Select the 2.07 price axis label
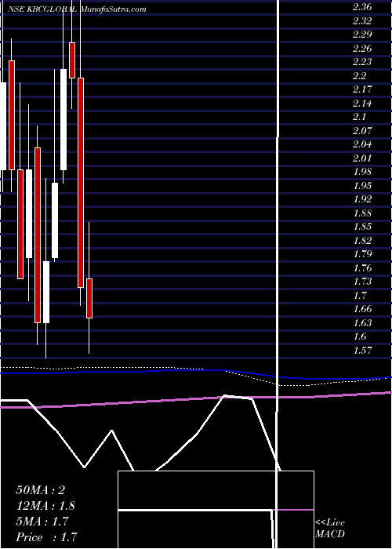Viewport: 392px width, 549px height. pos(362,131)
